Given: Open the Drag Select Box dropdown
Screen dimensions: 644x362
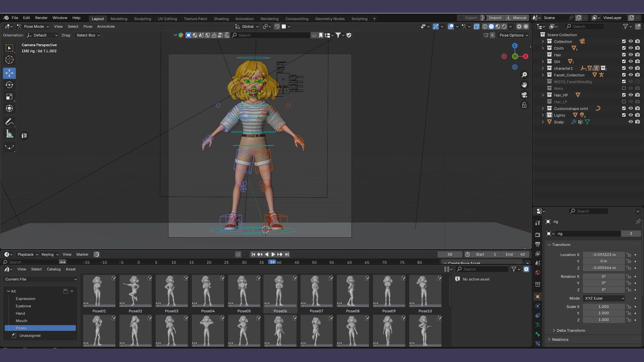Looking at the screenshot, I should [88, 35].
